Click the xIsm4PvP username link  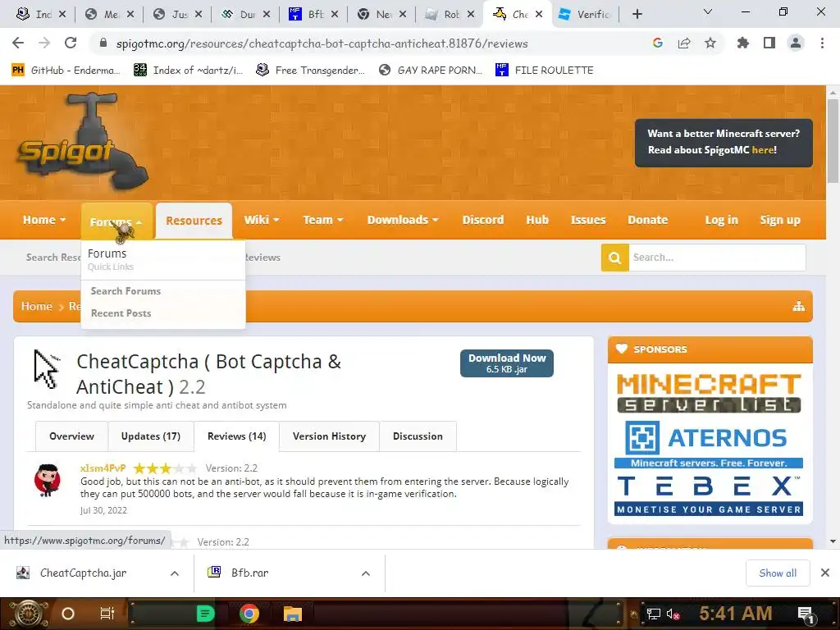[x=103, y=468]
